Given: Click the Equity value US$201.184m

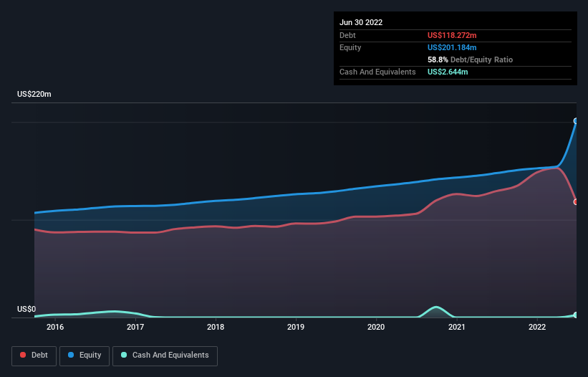Looking at the screenshot, I should [x=452, y=47].
